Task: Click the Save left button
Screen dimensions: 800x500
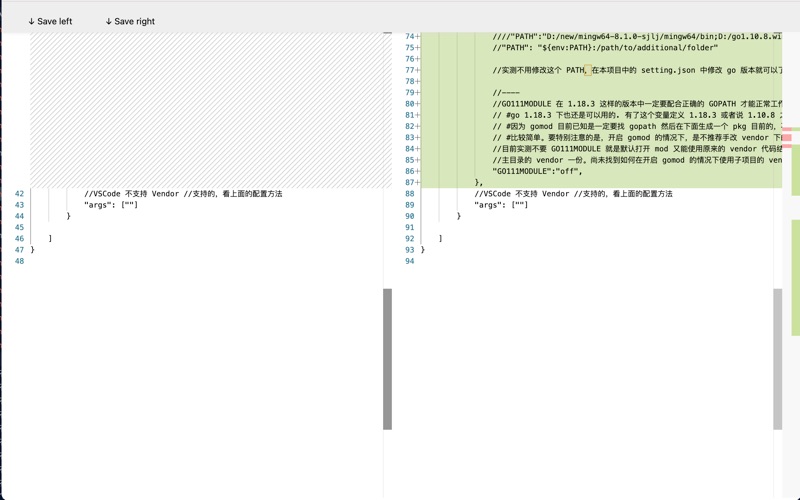Action: point(50,21)
